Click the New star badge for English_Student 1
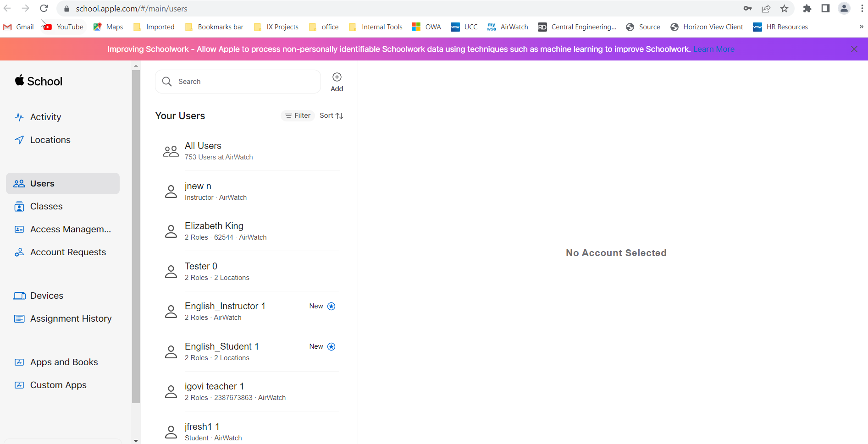 click(x=332, y=346)
